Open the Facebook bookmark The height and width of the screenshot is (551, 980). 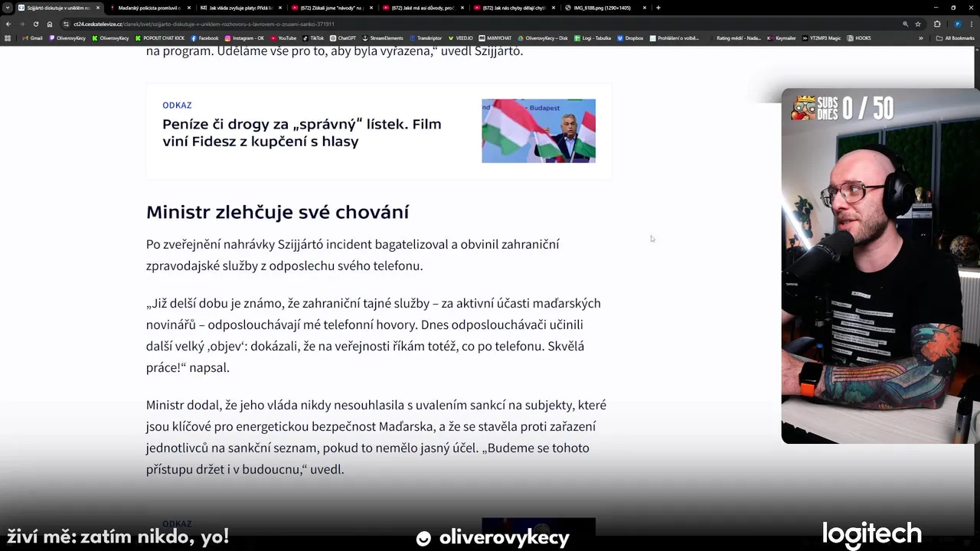(x=204, y=37)
